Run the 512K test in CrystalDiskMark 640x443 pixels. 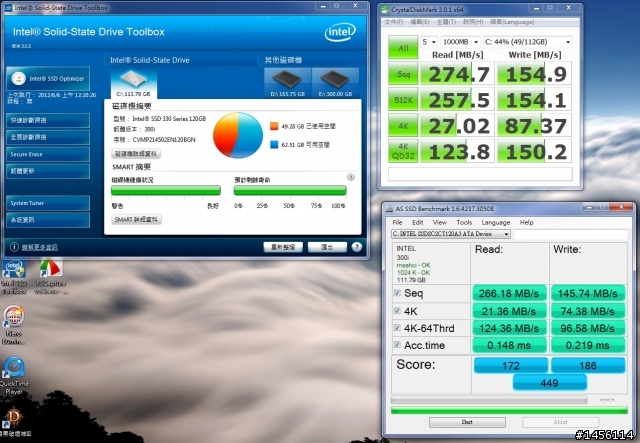403,99
